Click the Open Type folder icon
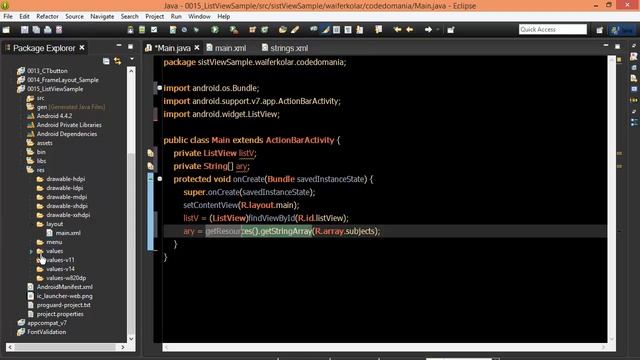The image size is (640, 360). (282, 30)
